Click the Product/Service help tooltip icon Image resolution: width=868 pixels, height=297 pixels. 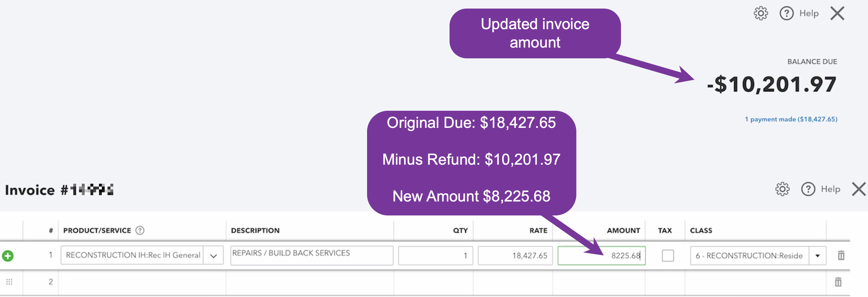140,230
